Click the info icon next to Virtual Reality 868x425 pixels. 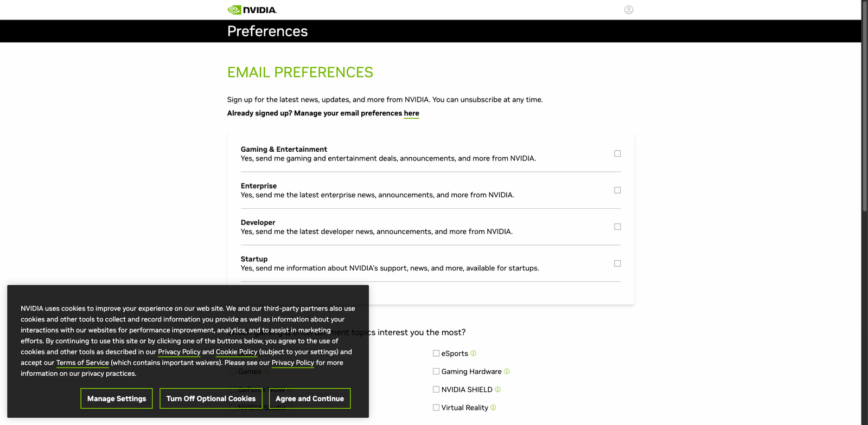coord(493,408)
